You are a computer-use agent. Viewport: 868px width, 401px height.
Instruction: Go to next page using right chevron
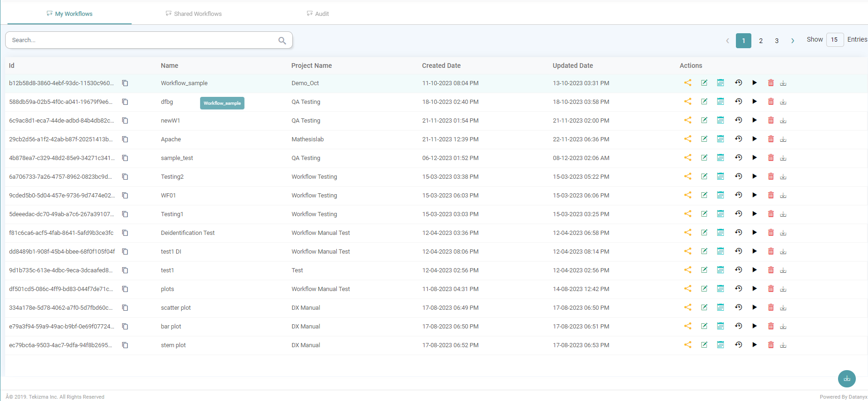793,41
